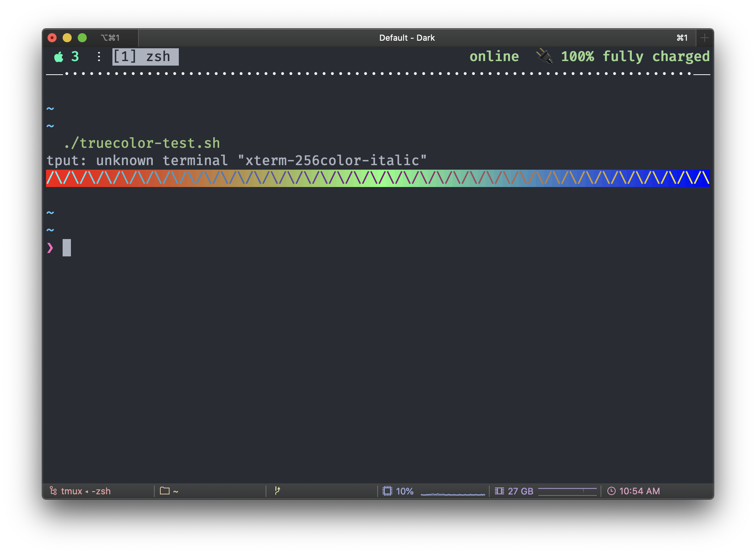Select the tmux session icon in bottom bar
Screen dimensions: 756x555
tap(53, 491)
